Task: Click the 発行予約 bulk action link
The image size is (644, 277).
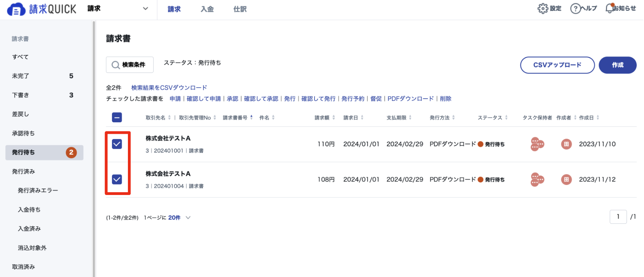Action: tap(353, 99)
